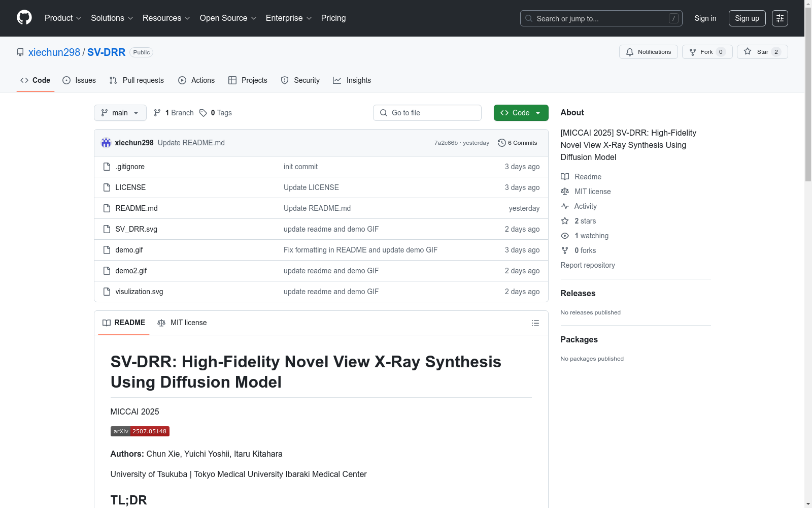Viewport: 812px width, 508px height.
Task: Click Report repository link
Action: 588,265
